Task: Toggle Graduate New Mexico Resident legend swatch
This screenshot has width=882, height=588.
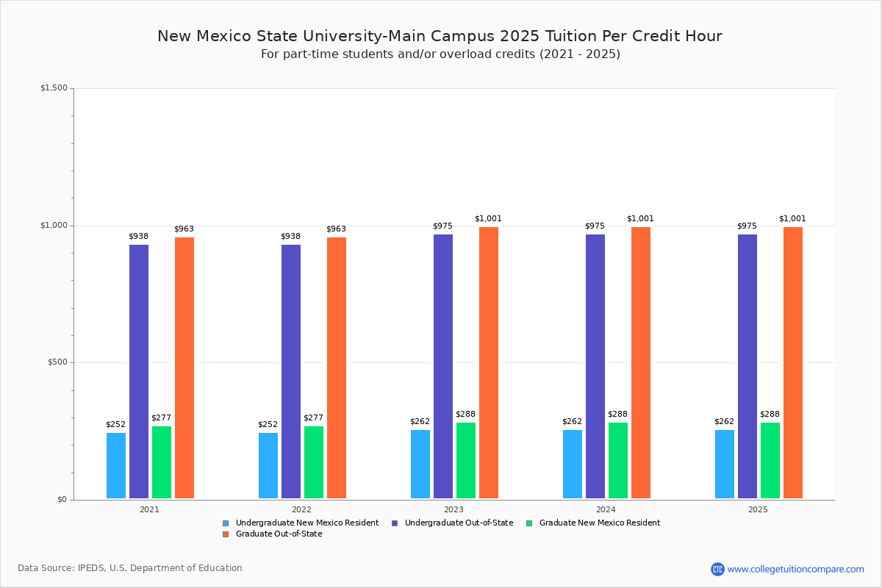Action: point(529,523)
